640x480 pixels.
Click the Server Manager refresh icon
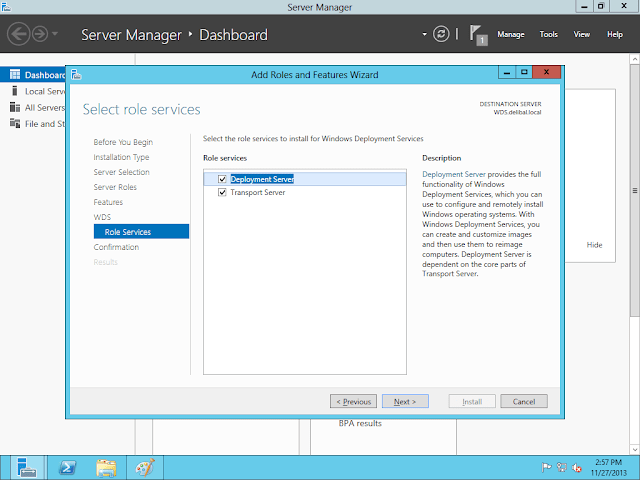(x=441, y=34)
